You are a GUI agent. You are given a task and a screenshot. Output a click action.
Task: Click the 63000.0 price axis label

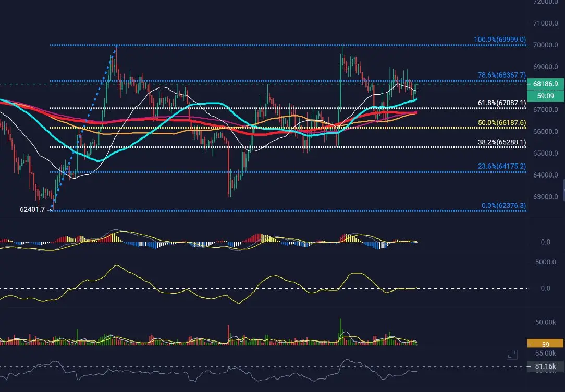pyautogui.click(x=545, y=197)
